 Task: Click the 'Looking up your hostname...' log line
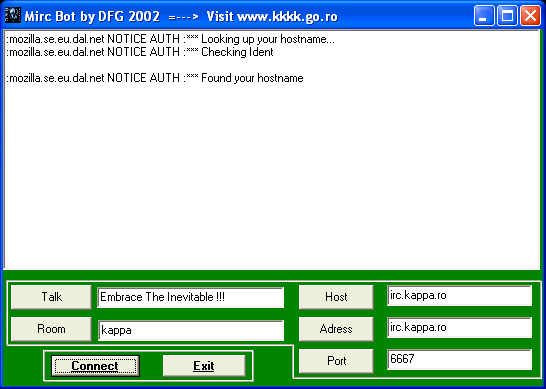tap(170, 40)
